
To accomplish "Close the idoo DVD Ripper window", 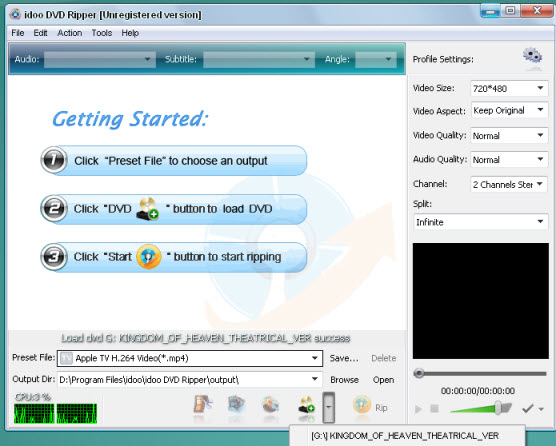I will click(x=537, y=11).
